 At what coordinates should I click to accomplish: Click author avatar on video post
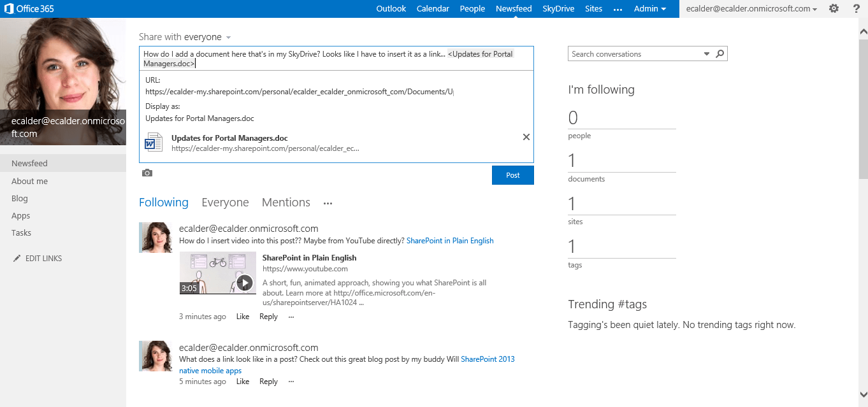[156, 238]
